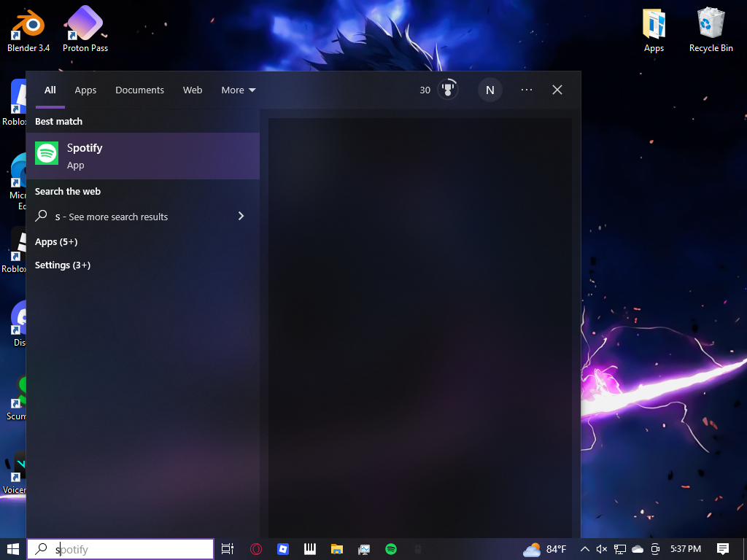Open the system monitor taskbar icon
747x560 pixels.
pyautogui.click(x=364, y=549)
